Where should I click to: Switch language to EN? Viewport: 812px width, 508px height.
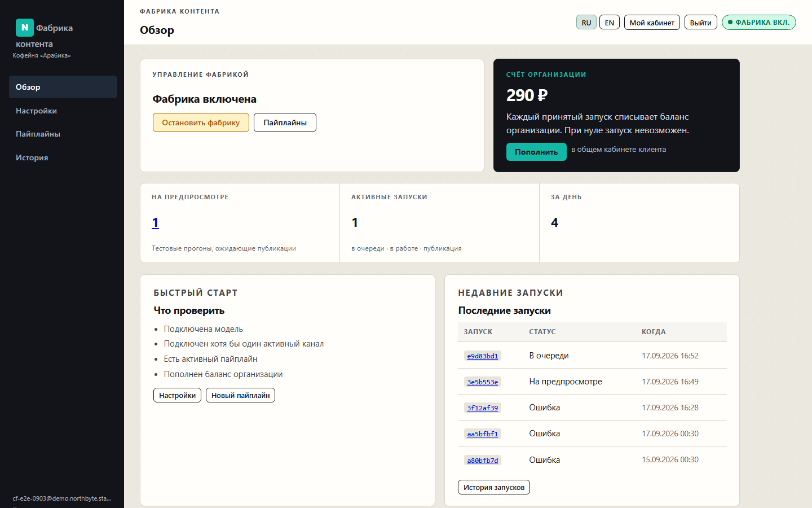pos(610,23)
